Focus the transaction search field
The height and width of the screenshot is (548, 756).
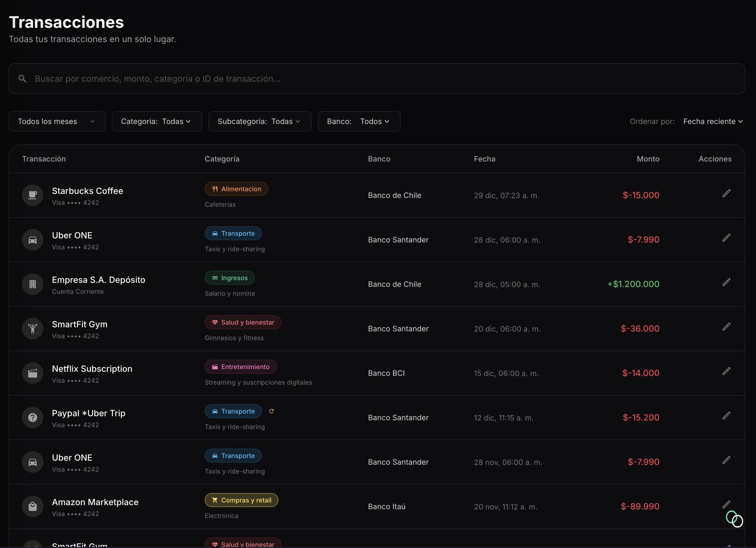tap(377, 79)
